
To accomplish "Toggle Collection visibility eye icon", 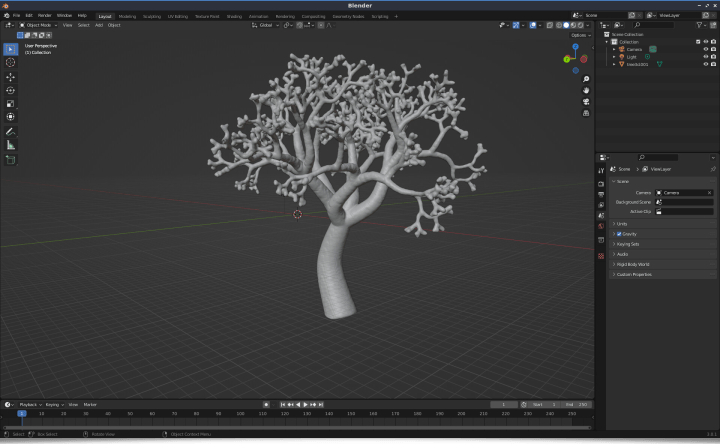I will [706, 42].
